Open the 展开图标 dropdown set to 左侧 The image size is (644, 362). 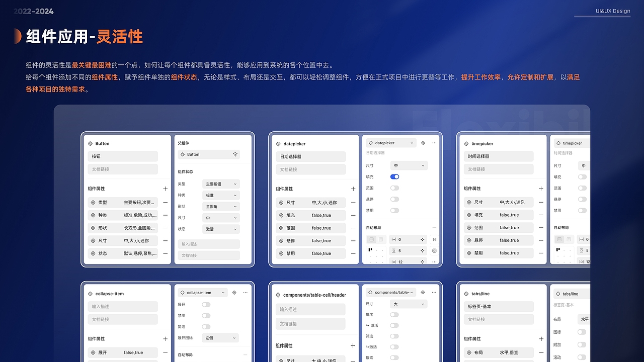(x=220, y=338)
